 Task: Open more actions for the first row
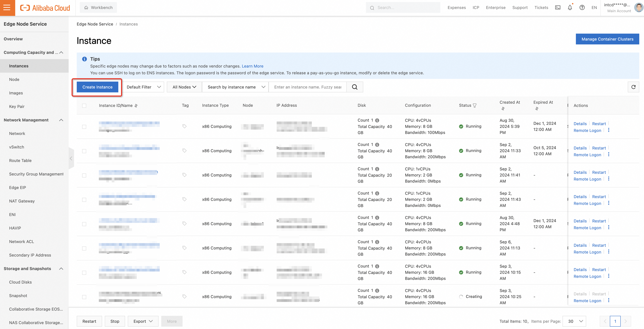(x=609, y=130)
